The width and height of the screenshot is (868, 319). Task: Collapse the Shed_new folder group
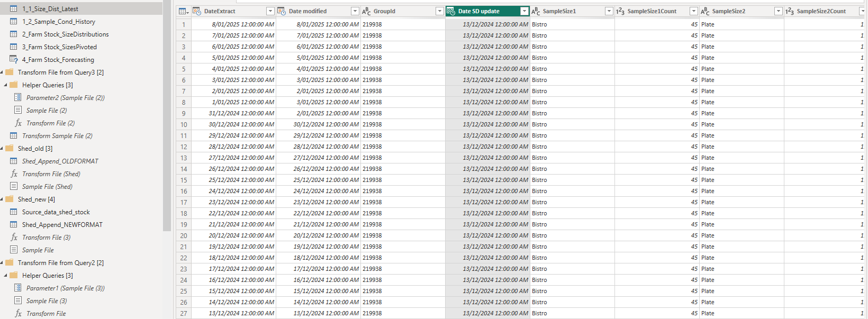pyautogui.click(x=2, y=199)
